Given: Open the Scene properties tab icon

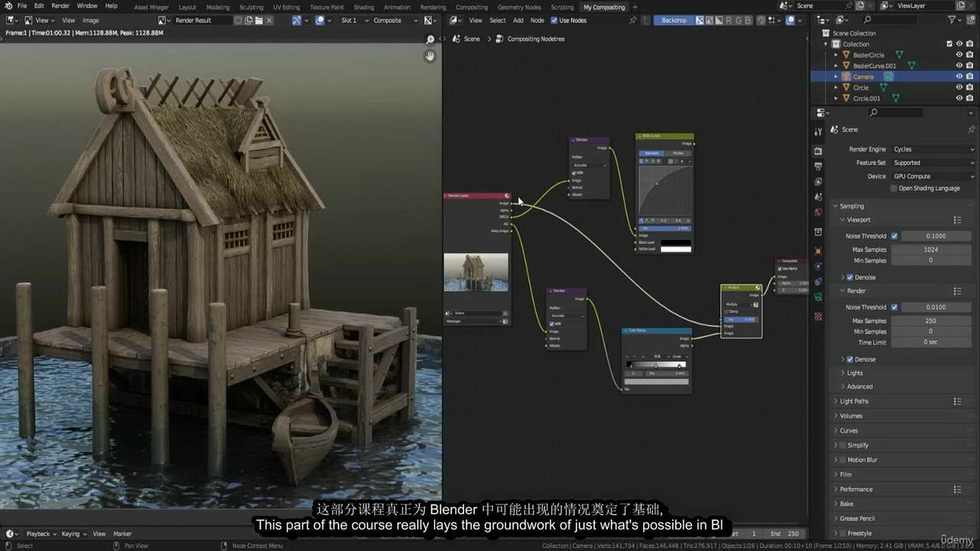Looking at the screenshot, I should (818, 197).
